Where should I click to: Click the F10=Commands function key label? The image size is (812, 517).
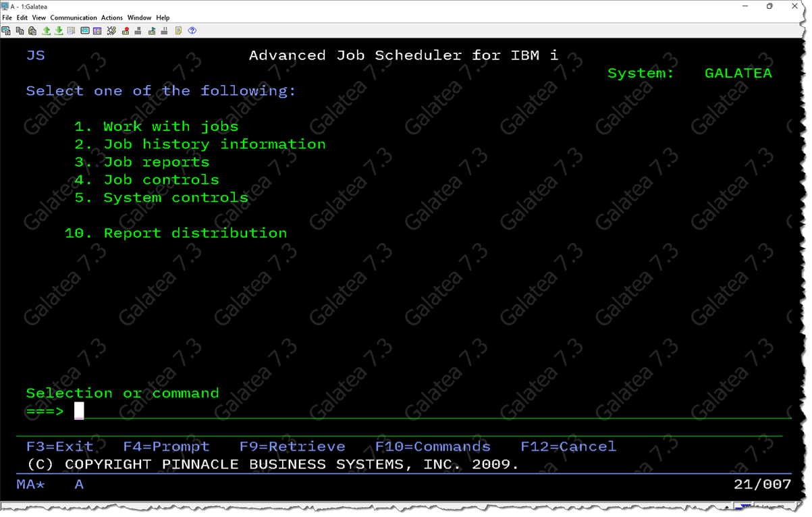click(433, 447)
